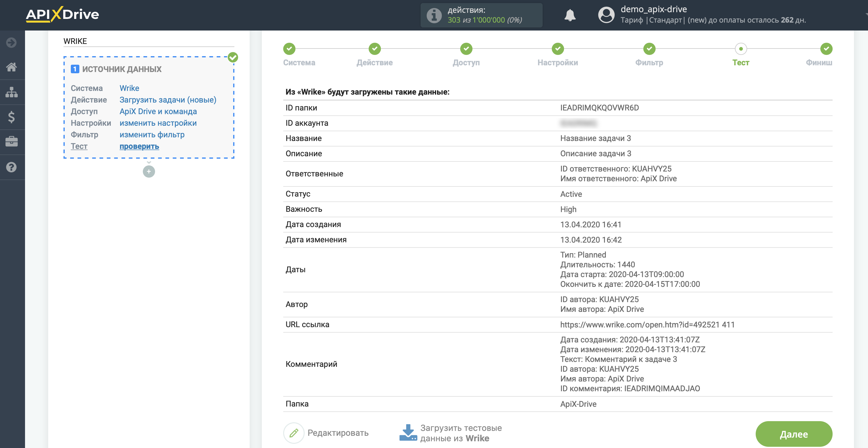The height and width of the screenshot is (448, 868).
Task: Expand the sidebar arrow icon
Action: (12, 43)
